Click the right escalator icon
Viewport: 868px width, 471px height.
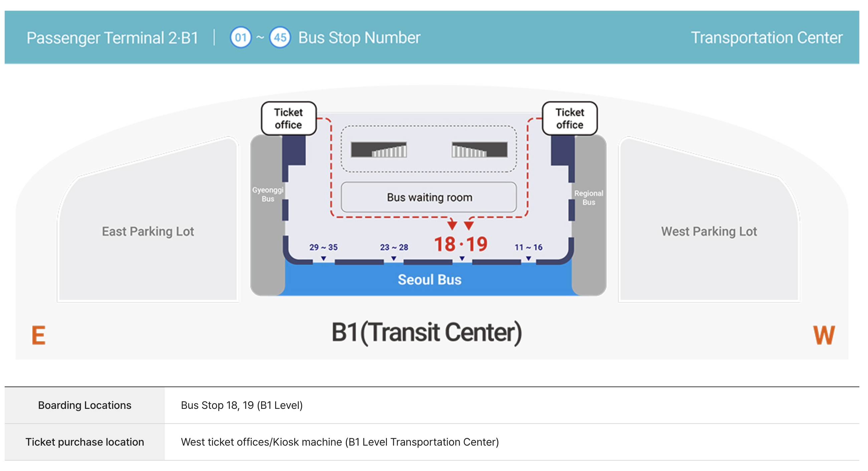click(x=479, y=149)
